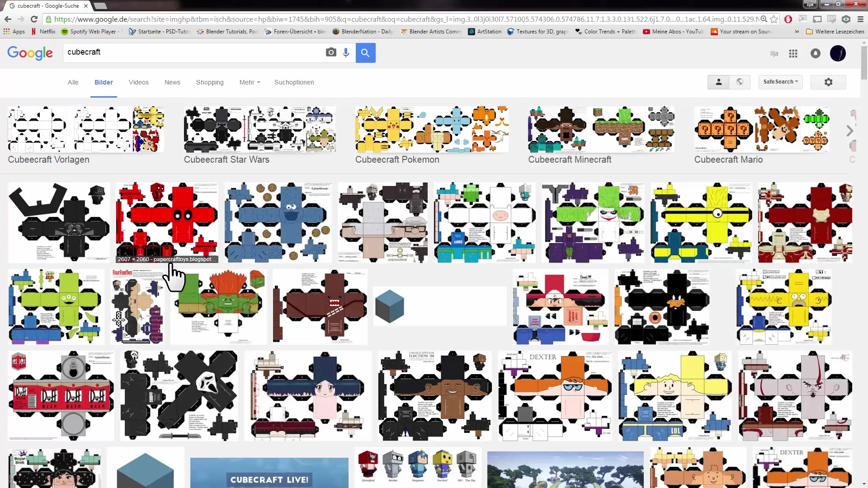Open the Chrome hamburger menu
The height and width of the screenshot is (488, 868).
point(860,19)
